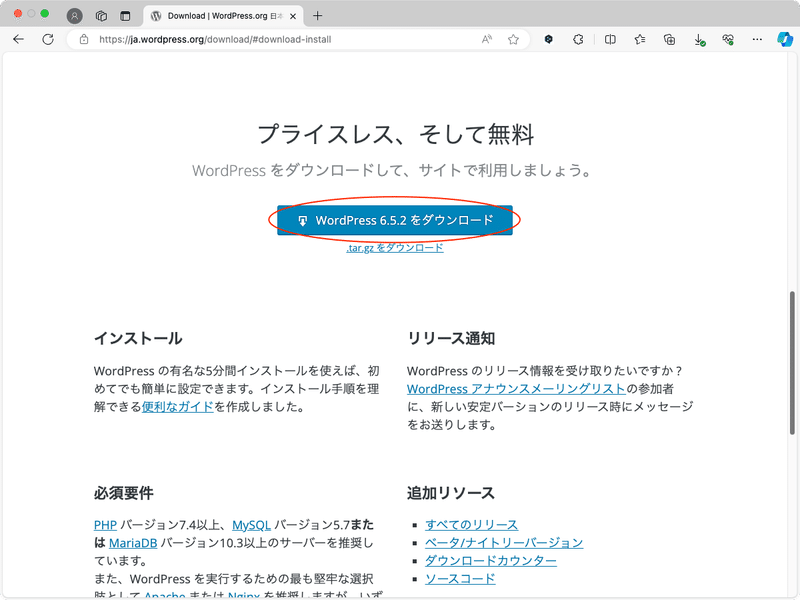Image resolution: width=800 pixels, height=600 pixels.
Task: Click the .tar.gz をダウンロード link
Action: coord(395,248)
